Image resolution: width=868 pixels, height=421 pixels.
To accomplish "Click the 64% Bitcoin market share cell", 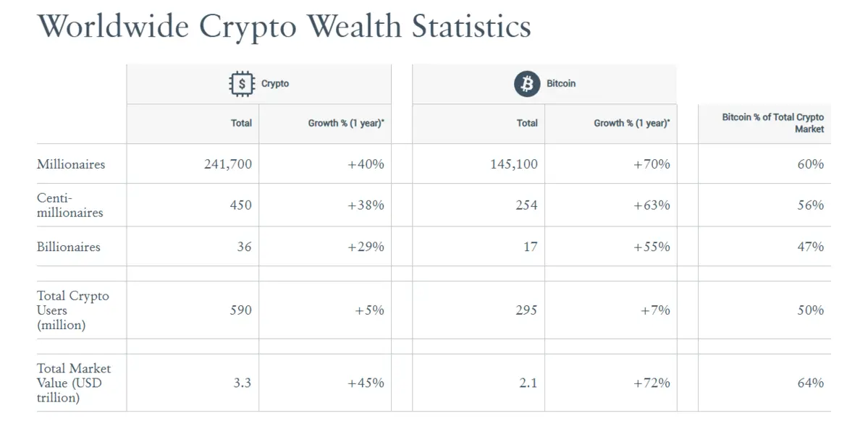I will click(x=811, y=383).
